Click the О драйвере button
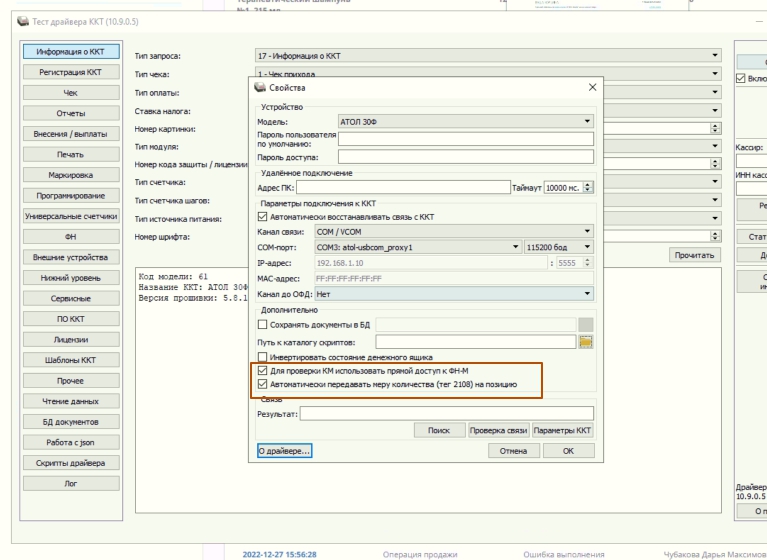Screen dimensions: 767x560 (x=283, y=451)
